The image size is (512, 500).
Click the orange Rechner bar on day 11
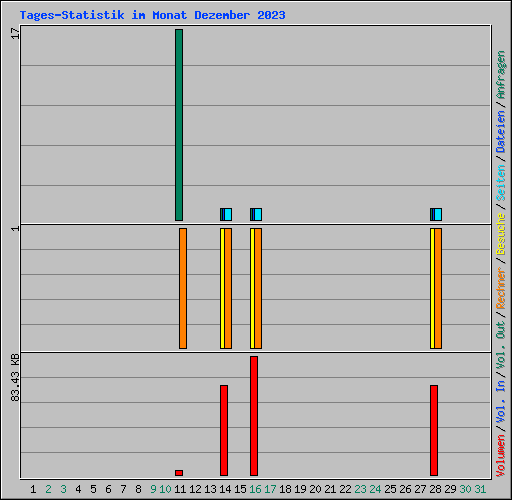183,289
